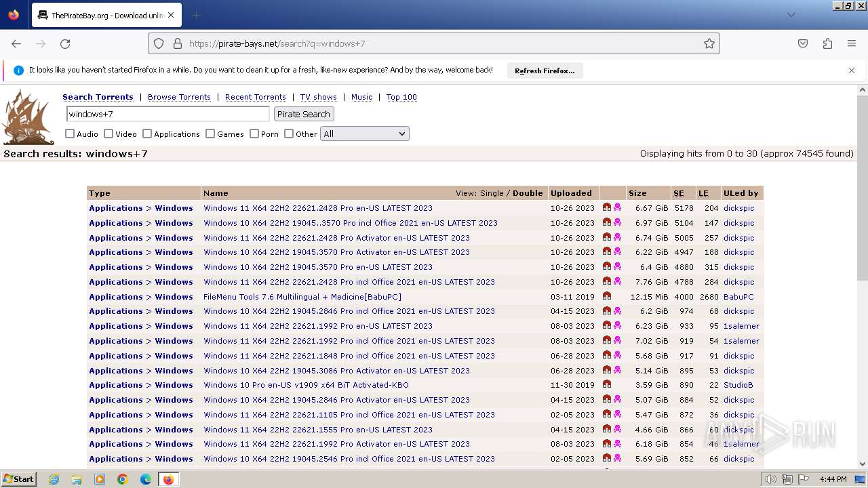Open Windows 10 Pro en-US v1909 KBO link
The width and height of the screenshot is (868, 488).
306,385
